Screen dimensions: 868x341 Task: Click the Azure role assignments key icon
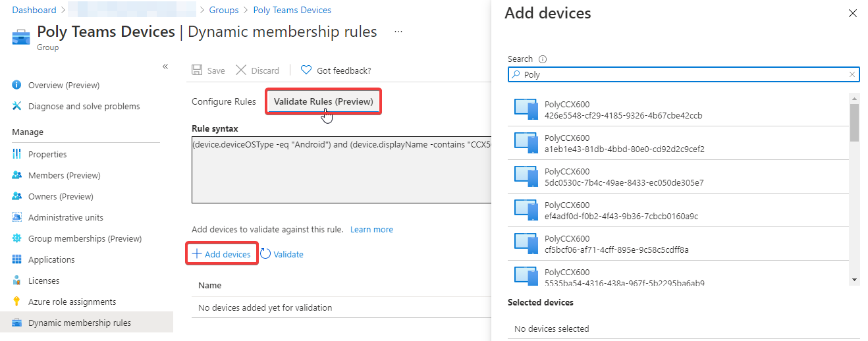pyautogui.click(x=16, y=302)
